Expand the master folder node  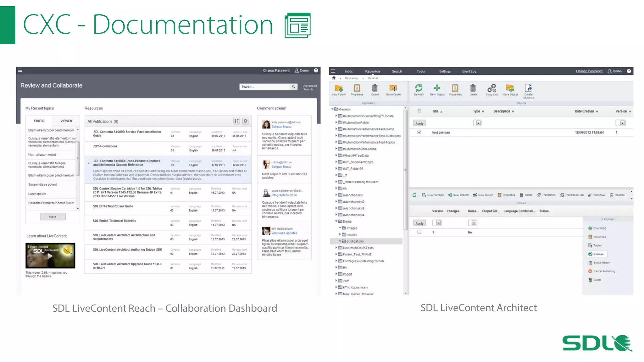click(340, 234)
